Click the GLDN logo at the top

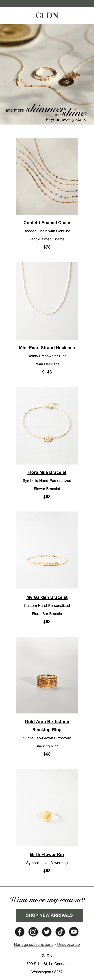pos(47,15)
